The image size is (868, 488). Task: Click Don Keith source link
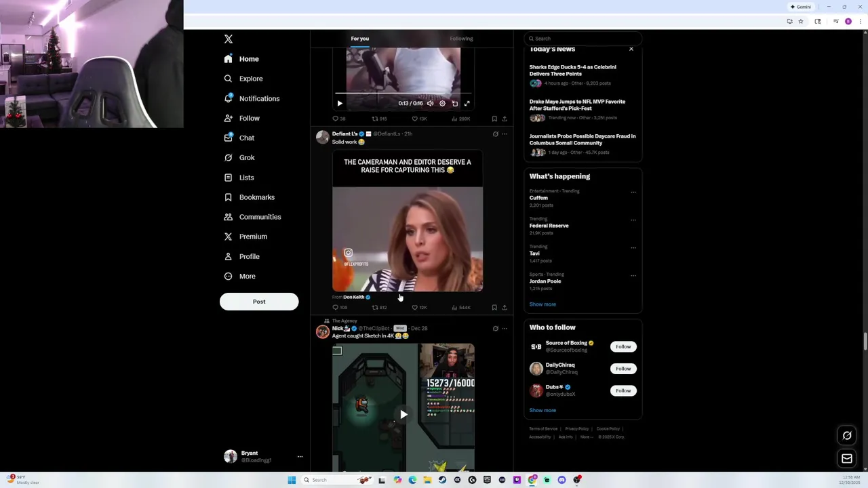[353, 297]
